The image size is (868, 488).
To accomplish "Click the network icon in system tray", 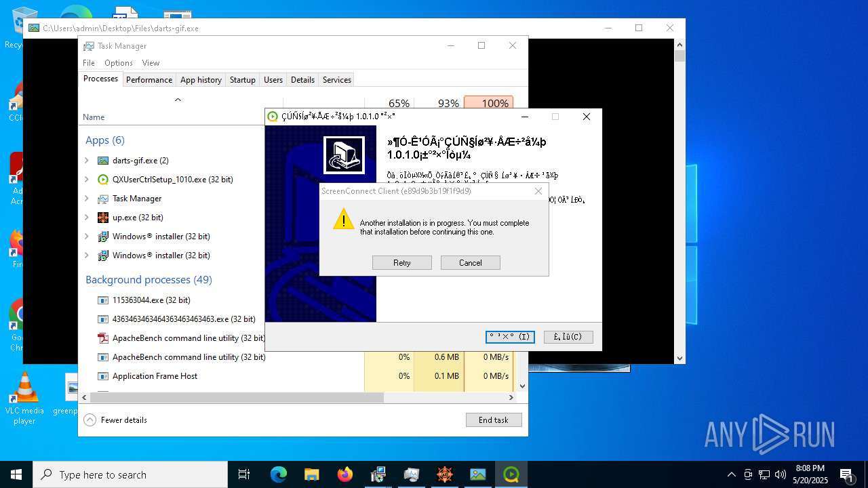I will [x=764, y=474].
